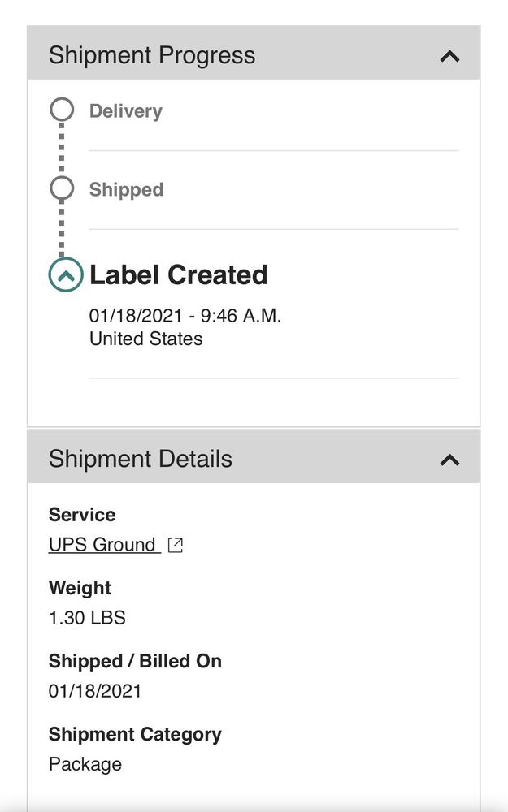Collapse the Shipment Details section chevron
This screenshot has width=508, height=812.
[449, 460]
